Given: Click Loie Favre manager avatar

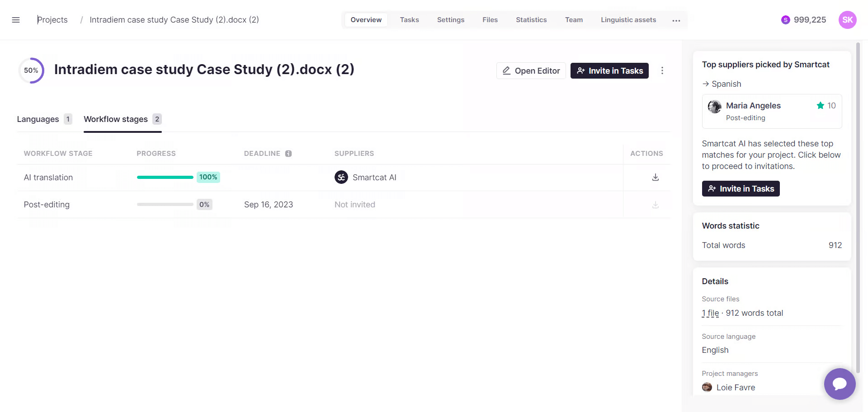Looking at the screenshot, I should click(x=707, y=387).
